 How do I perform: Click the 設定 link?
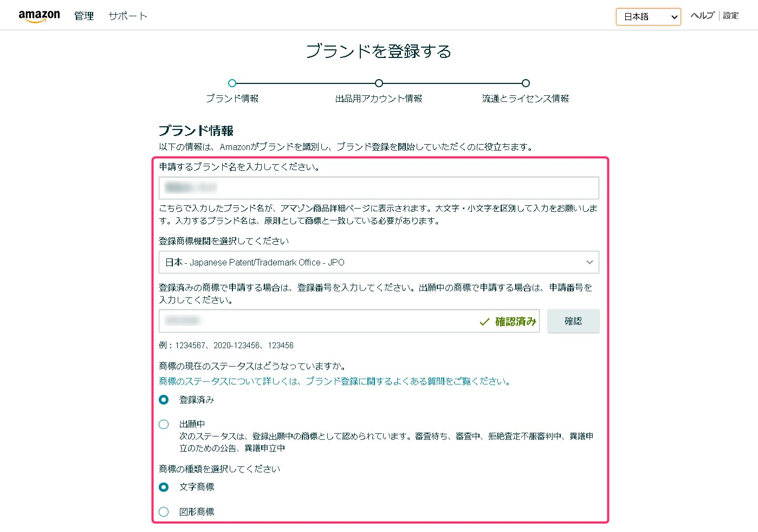tap(730, 16)
